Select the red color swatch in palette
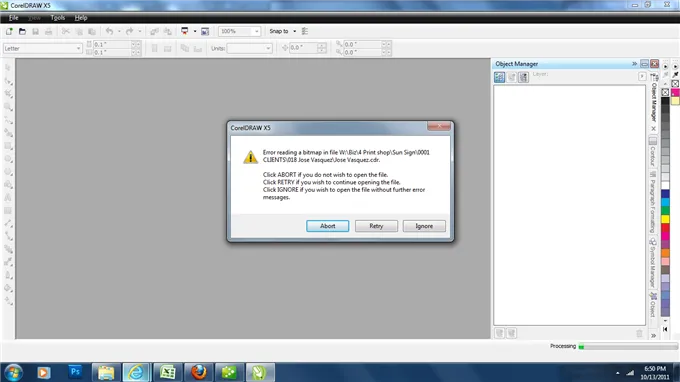Image resolution: width=680 pixels, height=382 pixels. tap(665, 228)
